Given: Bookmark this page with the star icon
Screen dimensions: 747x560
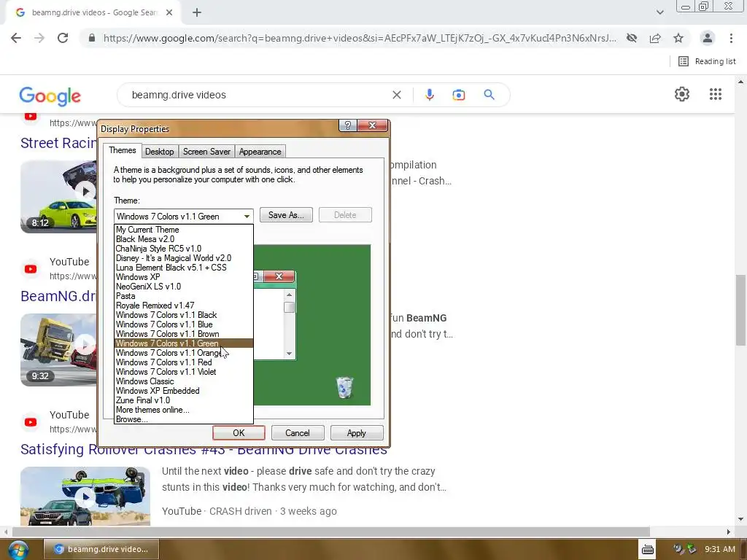Looking at the screenshot, I should (x=678, y=38).
